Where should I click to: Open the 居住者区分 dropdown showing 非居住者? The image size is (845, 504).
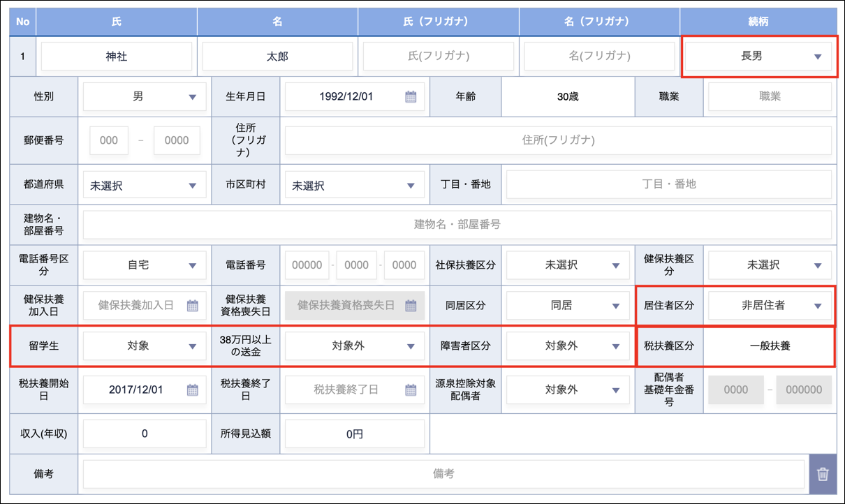[770, 306]
